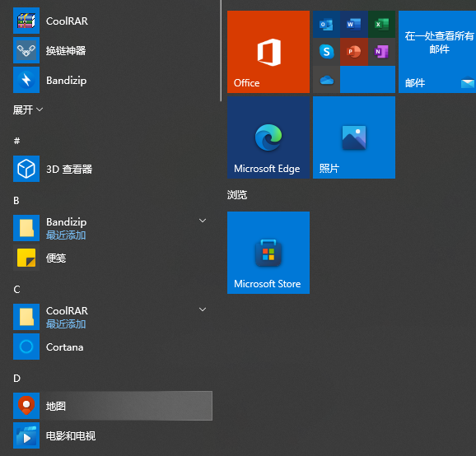The height and width of the screenshot is (456, 476).
Task: Select 地图 in the app list
Action: (x=113, y=406)
